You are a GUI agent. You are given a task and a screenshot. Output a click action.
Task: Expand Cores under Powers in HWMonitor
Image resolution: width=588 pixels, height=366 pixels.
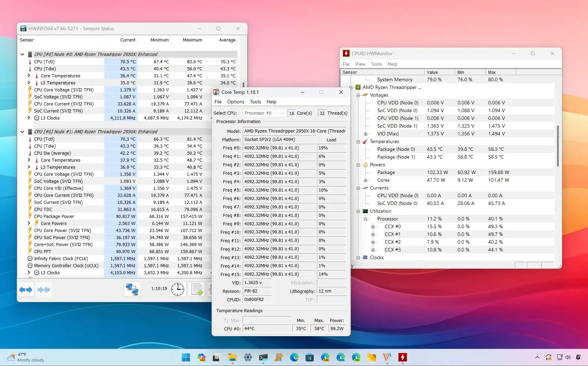click(x=365, y=180)
